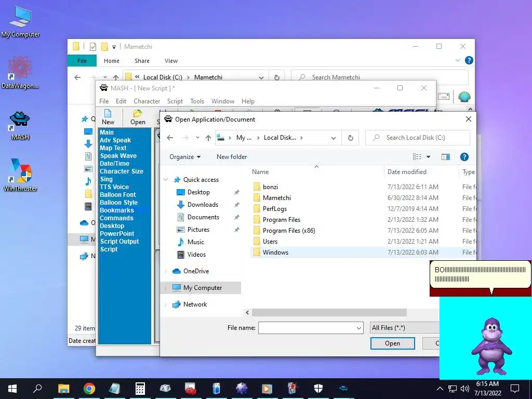Screen dimensions: 532x399
Task: Click in the File name input field
Action: [x=307, y=328]
